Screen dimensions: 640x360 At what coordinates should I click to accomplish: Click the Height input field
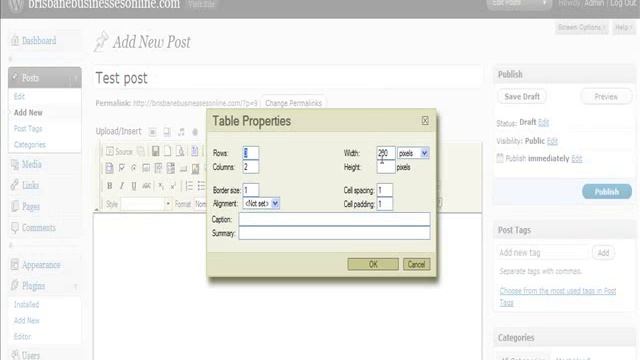pyautogui.click(x=386, y=167)
